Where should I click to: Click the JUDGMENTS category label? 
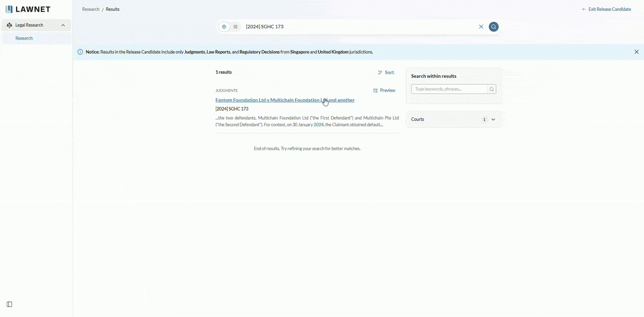coord(227,91)
